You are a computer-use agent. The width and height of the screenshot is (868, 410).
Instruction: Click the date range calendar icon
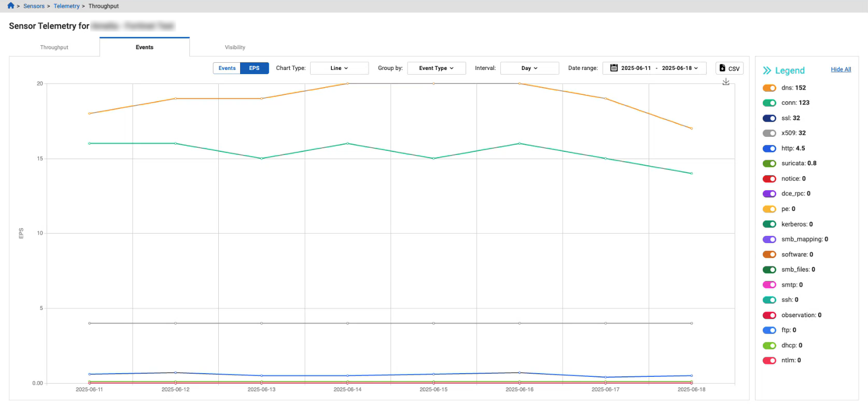click(x=614, y=68)
